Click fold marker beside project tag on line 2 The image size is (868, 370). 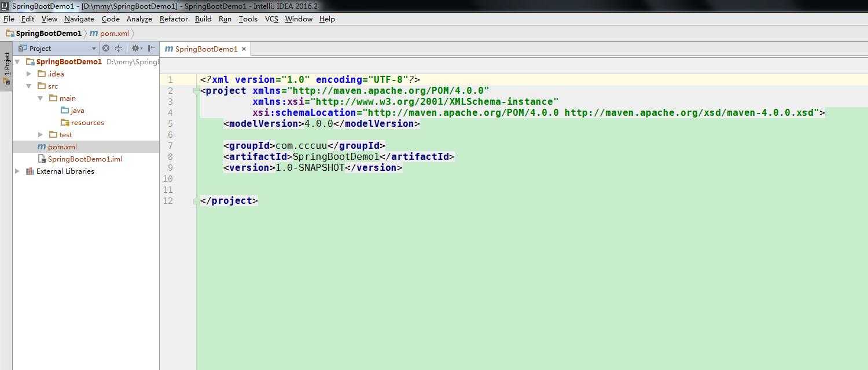[196, 91]
